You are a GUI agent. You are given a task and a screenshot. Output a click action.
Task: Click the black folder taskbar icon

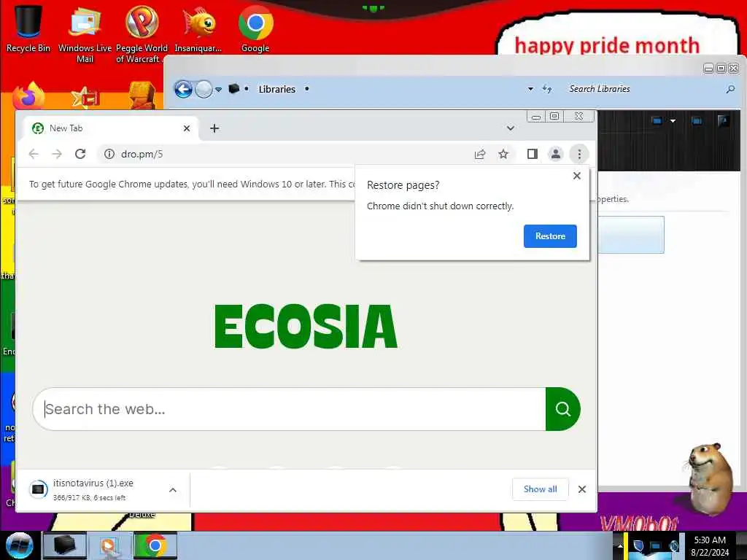point(65,545)
